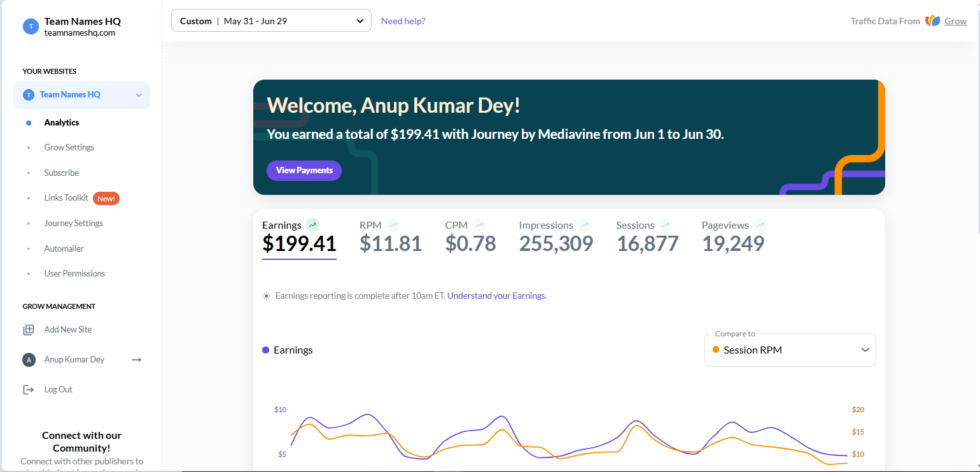The image size is (980, 472).
Task: Click the Grow logo icon
Action: click(933, 20)
